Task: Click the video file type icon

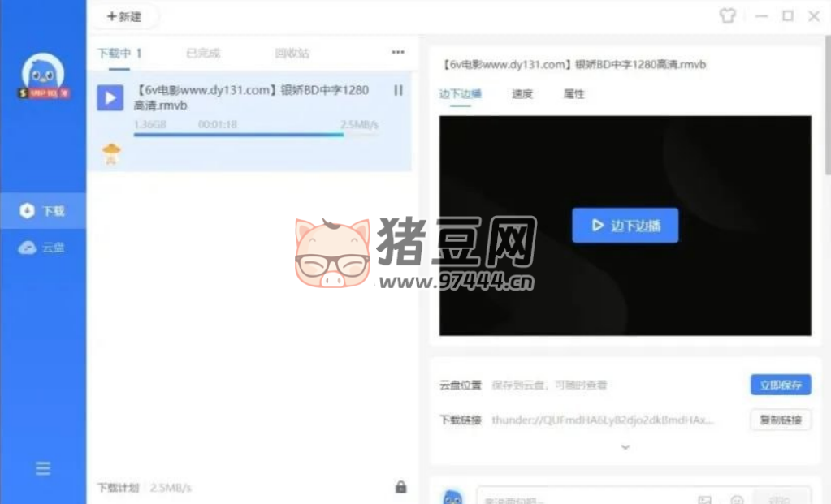Action: pyautogui.click(x=110, y=98)
